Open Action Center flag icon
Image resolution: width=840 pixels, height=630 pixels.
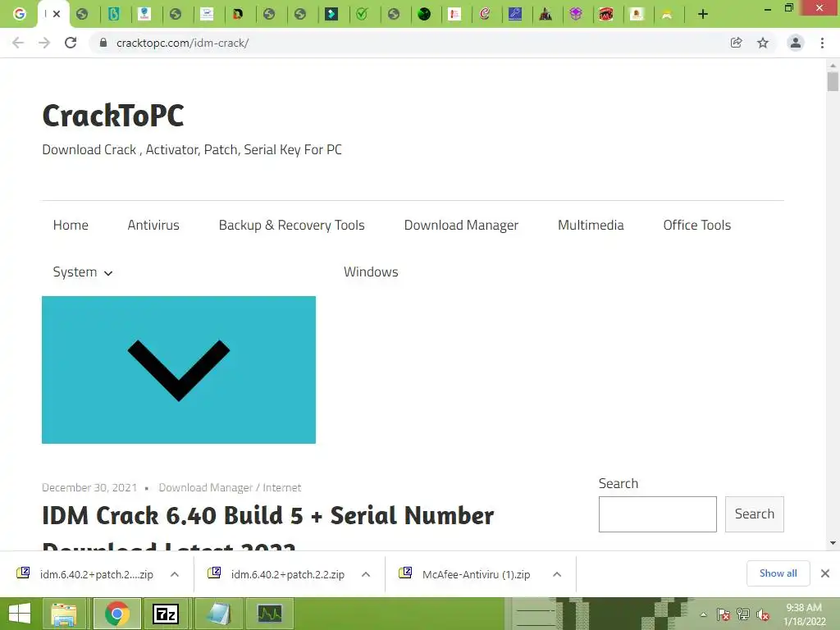point(724,614)
